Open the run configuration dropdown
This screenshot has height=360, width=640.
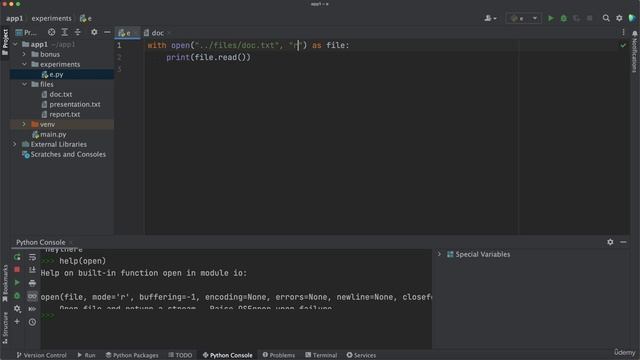[x=524, y=18]
